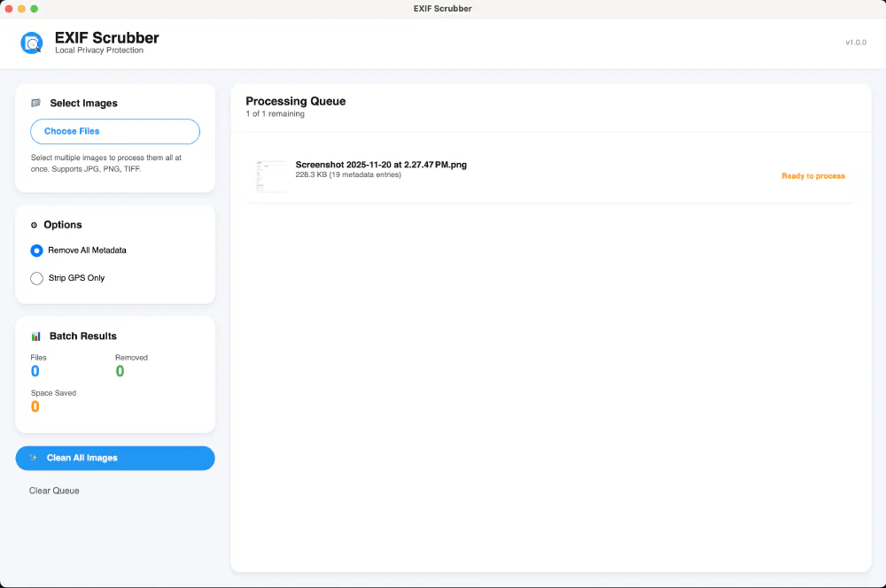Click the orange Space Saved counter

click(x=35, y=406)
